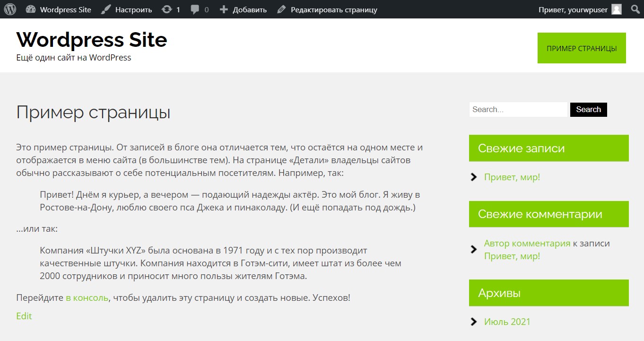
Task: Click the Редактировать страницу pencil icon
Action: (x=282, y=9)
